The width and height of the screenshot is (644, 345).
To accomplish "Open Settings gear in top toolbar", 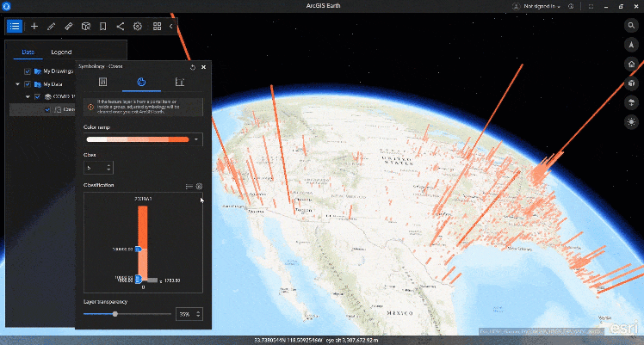I will (138, 27).
